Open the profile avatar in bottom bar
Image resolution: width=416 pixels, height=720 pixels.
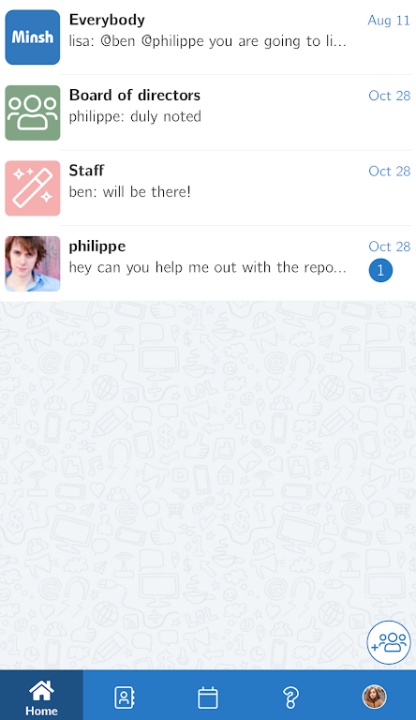pos(374,697)
